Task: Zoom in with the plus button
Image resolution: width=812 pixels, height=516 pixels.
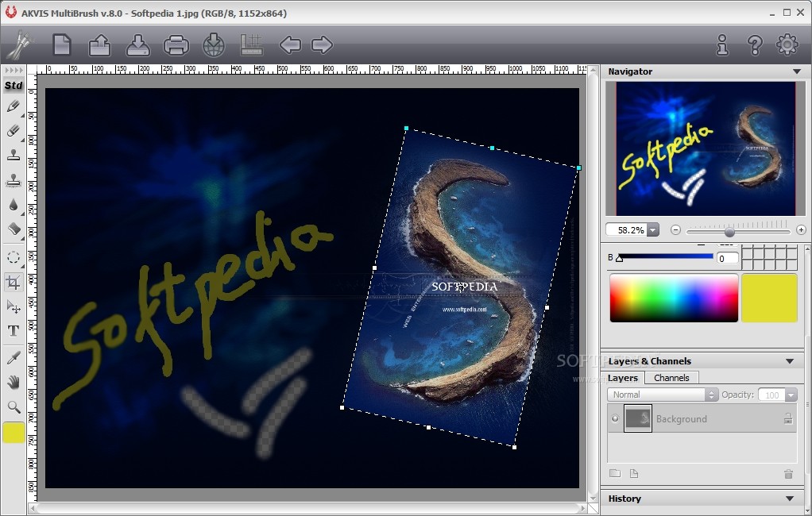Action: click(x=801, y=229)
